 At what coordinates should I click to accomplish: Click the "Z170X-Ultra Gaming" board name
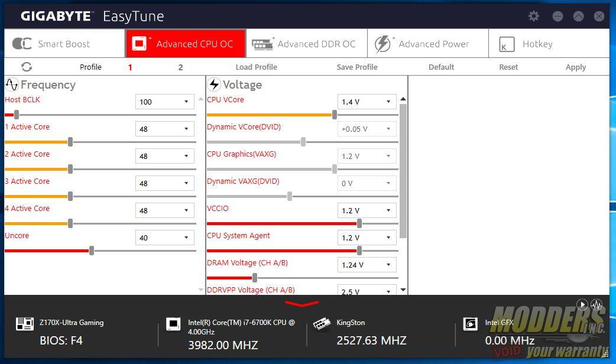(72, 323)
